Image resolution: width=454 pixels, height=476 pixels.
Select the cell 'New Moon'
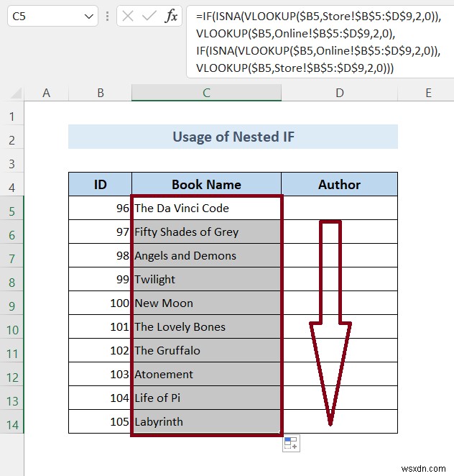pyautogui.click(x=206, y=303)
